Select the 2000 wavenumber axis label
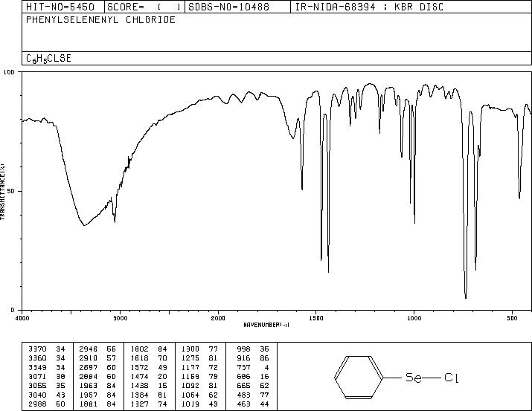Viewport: 532px width, 411px height. (x=218, y=318)
